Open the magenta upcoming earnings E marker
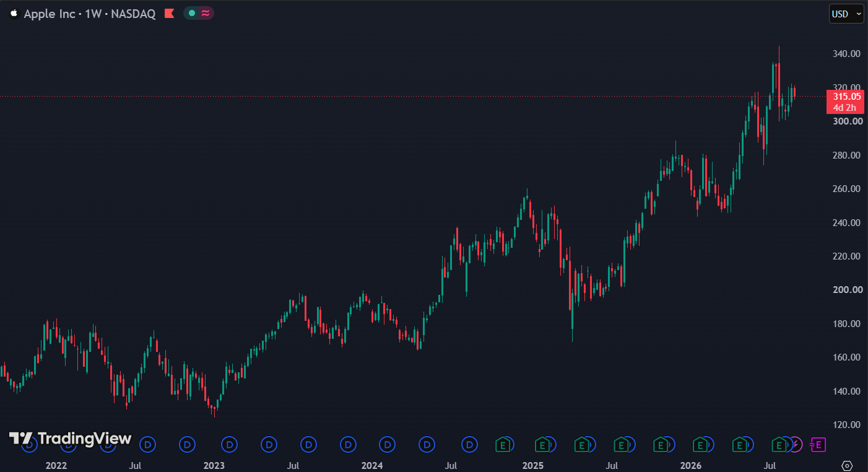 pos(818,444)
